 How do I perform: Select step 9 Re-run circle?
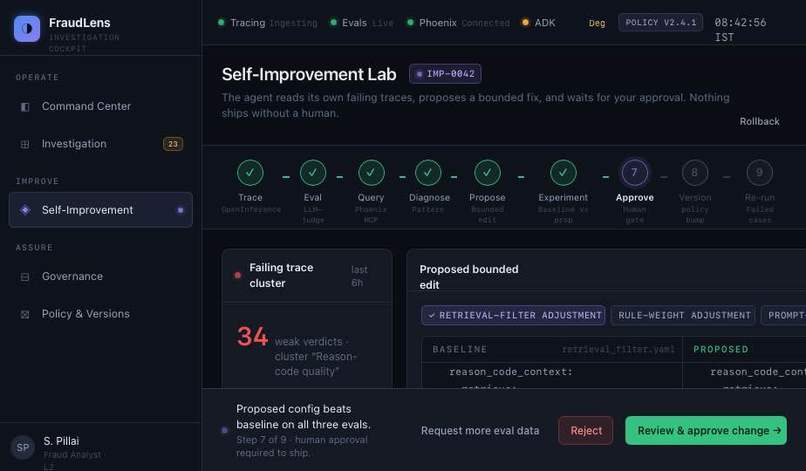point(760,173)
